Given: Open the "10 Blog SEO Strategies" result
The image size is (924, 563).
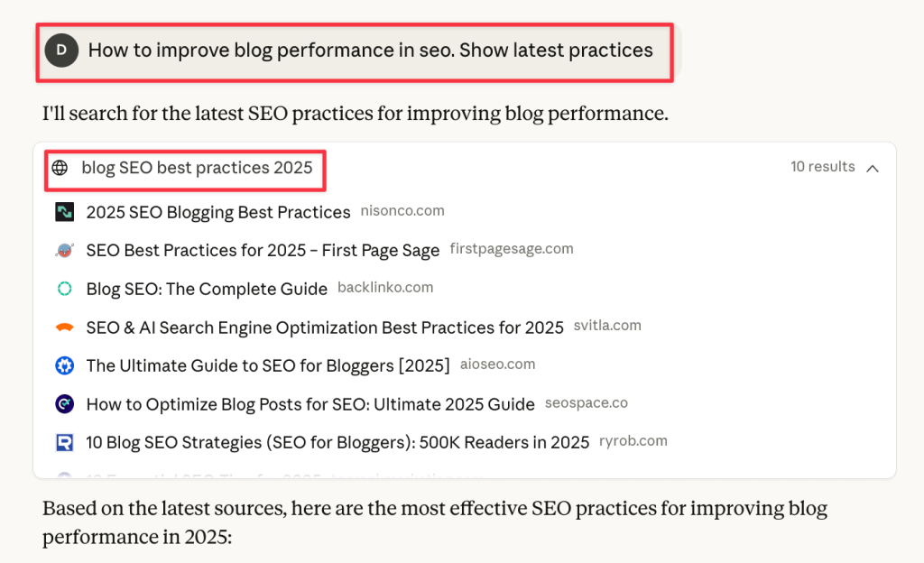Looking at the screenshot, I should point(337,442).
